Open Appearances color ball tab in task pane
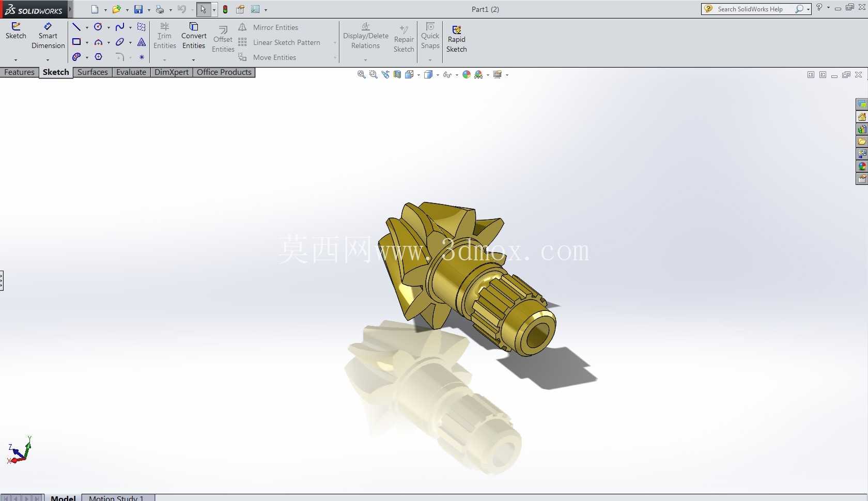Viewport: 868px width, 501px height. pyautogui.click(x=862, y=166)
